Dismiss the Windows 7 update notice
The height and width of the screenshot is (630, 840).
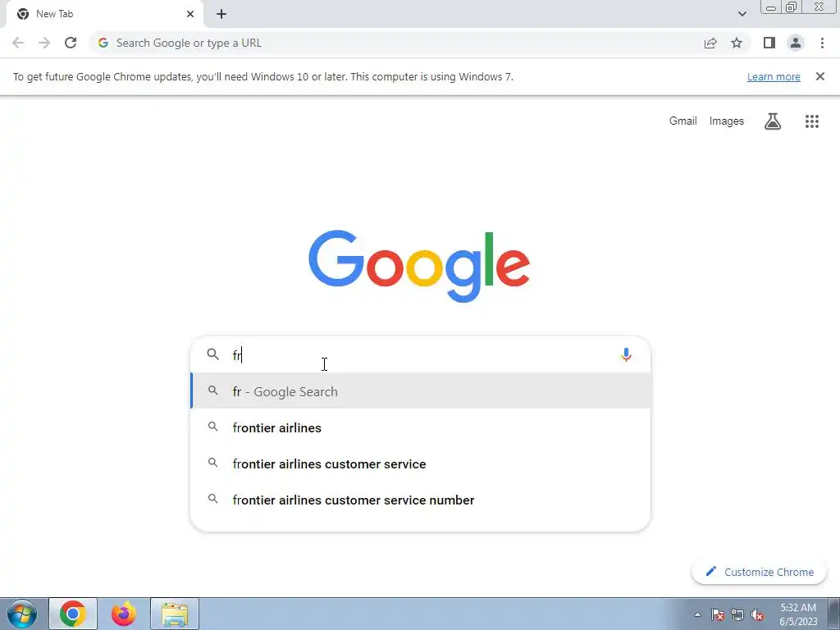pyautogui.click(x=820, y=76)
